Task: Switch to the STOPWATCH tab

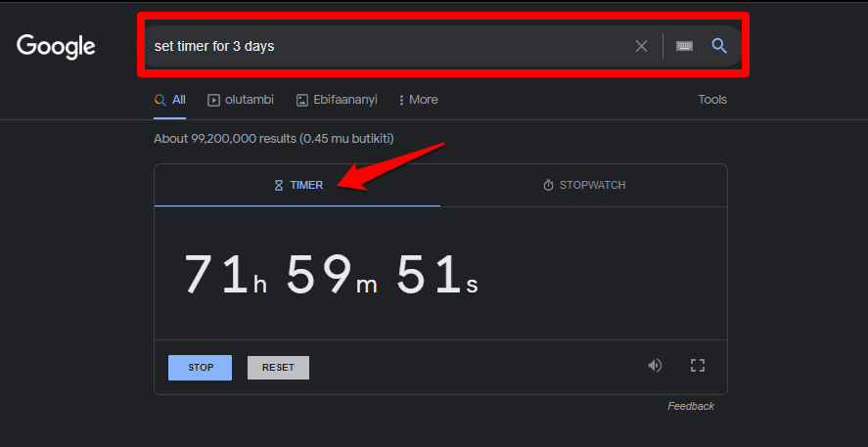Action: click(584, 185)
